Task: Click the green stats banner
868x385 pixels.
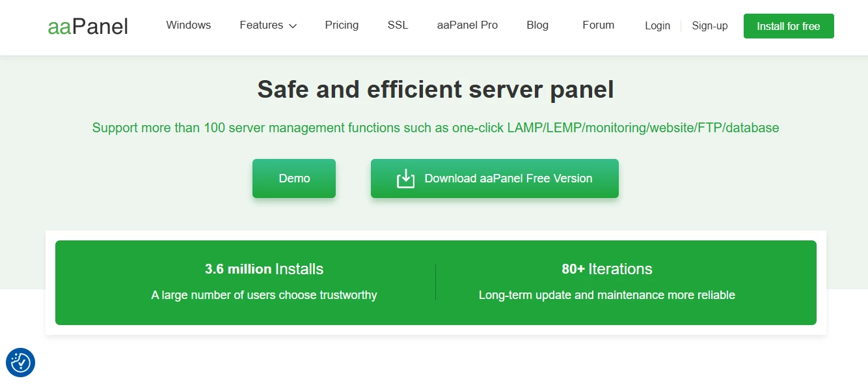Action: click(435, 281)
